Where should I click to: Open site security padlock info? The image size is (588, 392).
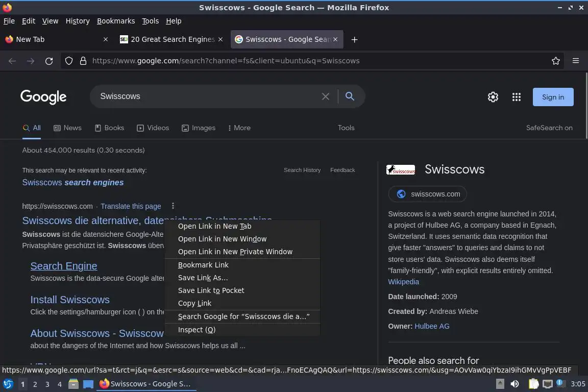83,61
